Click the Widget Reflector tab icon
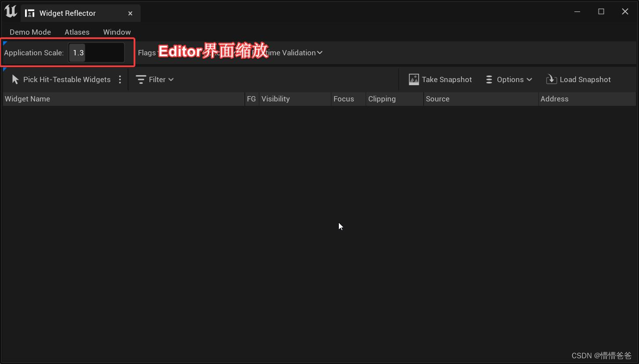The width and height of the screenshot is (639, 364). click(29, 13)
